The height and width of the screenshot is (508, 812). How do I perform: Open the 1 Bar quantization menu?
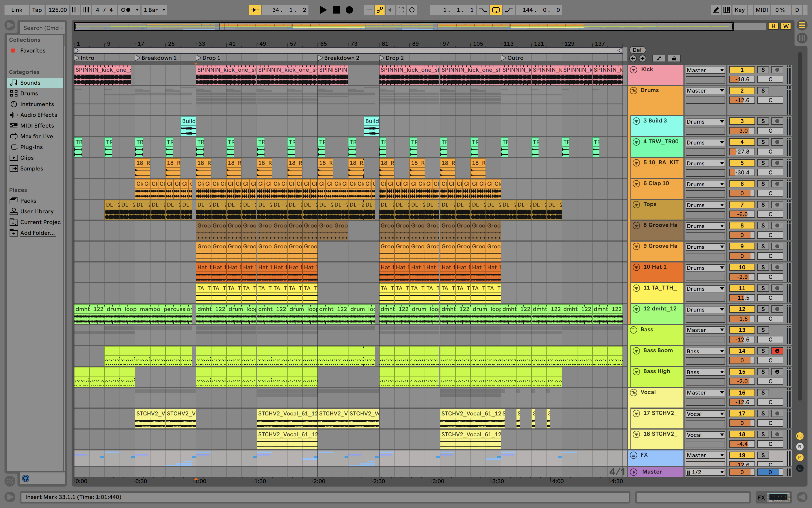click(154, 10)
